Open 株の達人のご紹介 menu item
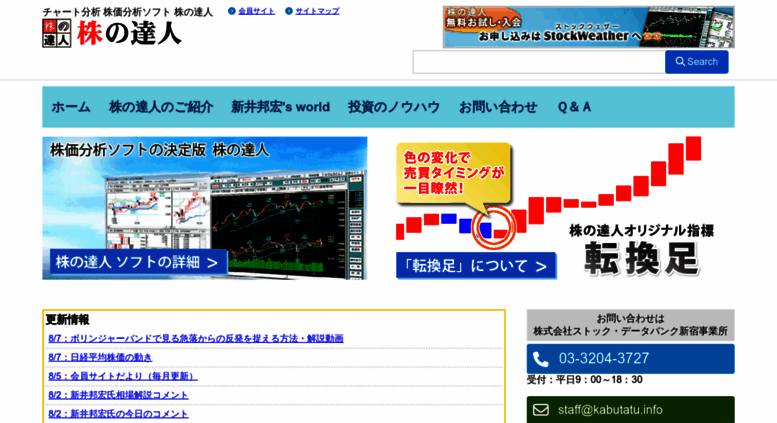The image size is (777, 423). tap(161, 107)
